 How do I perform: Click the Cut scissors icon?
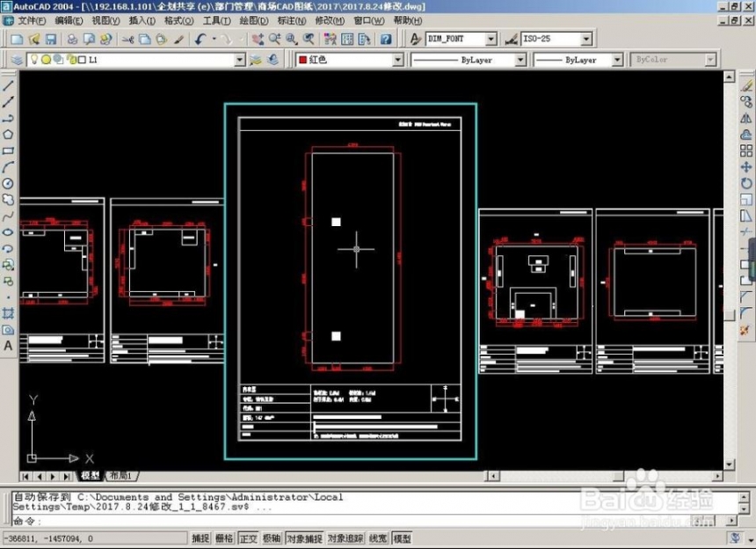[127, 39]
